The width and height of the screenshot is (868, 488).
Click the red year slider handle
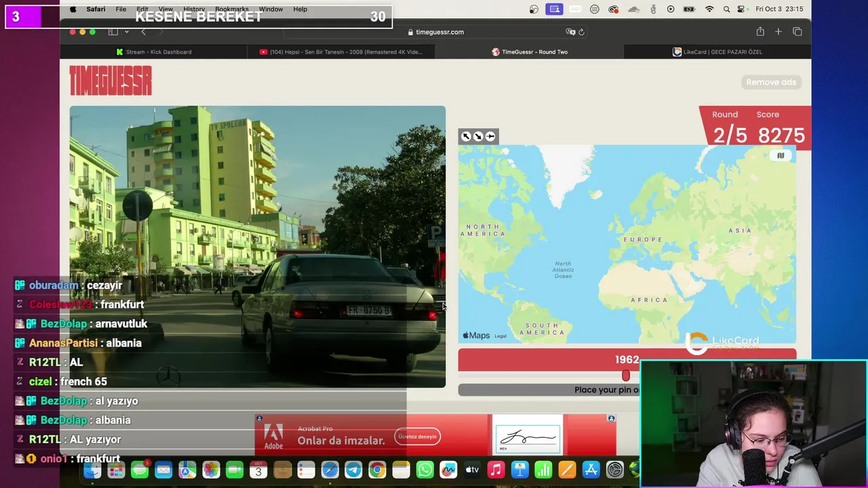click(x=626, y=375)
